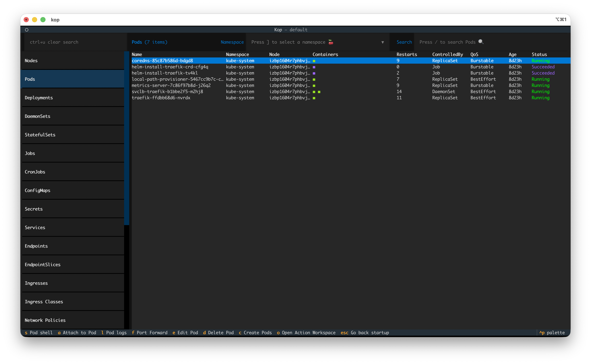The height and width of the screenshot is (364, 591).
Task: Click Create Pods footer action
Action: tap(255, 333)
